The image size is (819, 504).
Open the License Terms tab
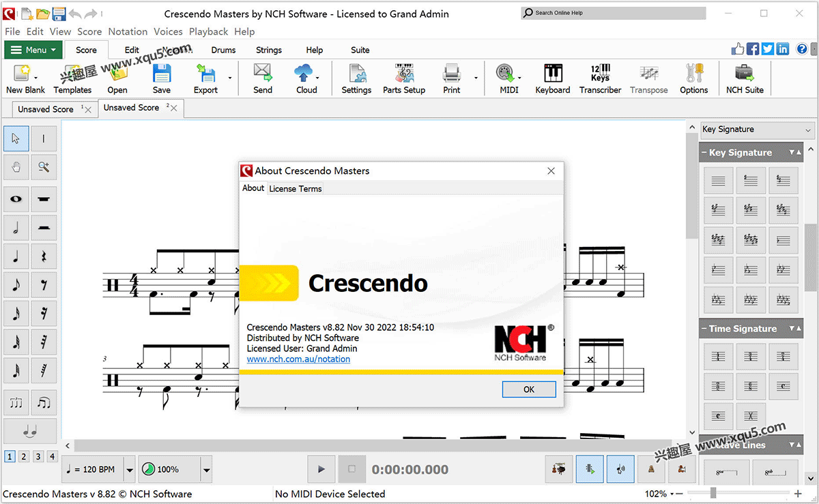296,189
